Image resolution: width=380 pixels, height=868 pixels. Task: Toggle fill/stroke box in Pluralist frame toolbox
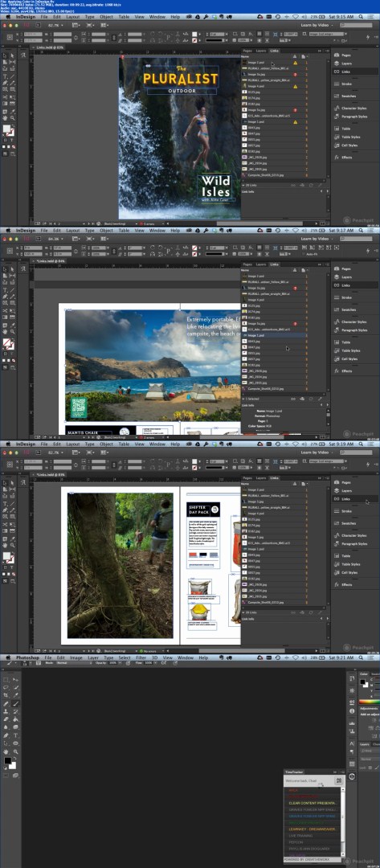(x=6, y=129)
